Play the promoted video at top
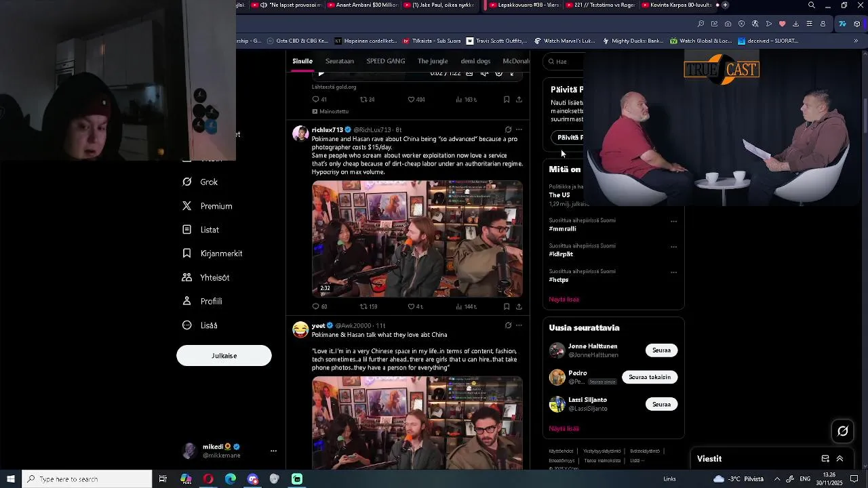This screenshot has height=488, width=868. (321, 73)
